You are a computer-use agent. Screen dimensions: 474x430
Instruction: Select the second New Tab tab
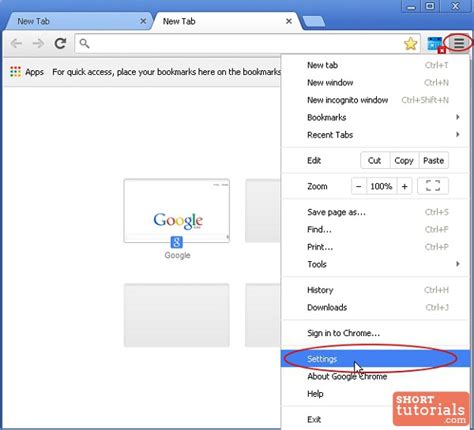(x=227, y=21)
